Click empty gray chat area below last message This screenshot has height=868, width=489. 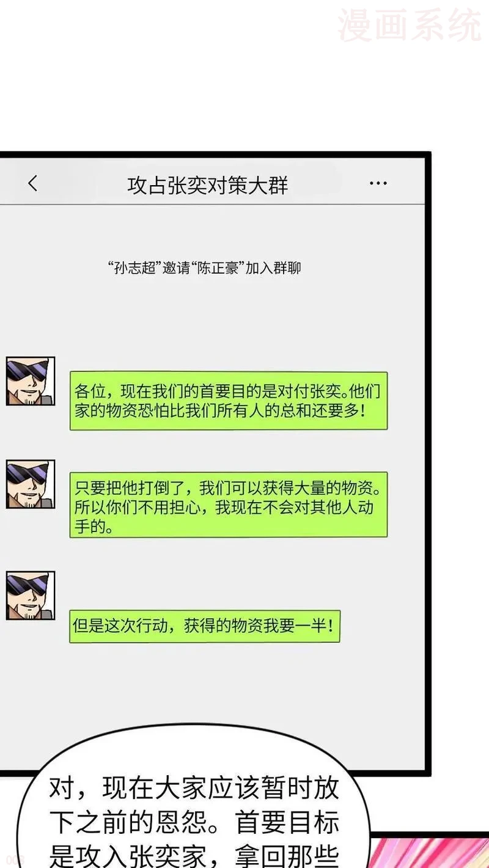[x=244, y=684]
